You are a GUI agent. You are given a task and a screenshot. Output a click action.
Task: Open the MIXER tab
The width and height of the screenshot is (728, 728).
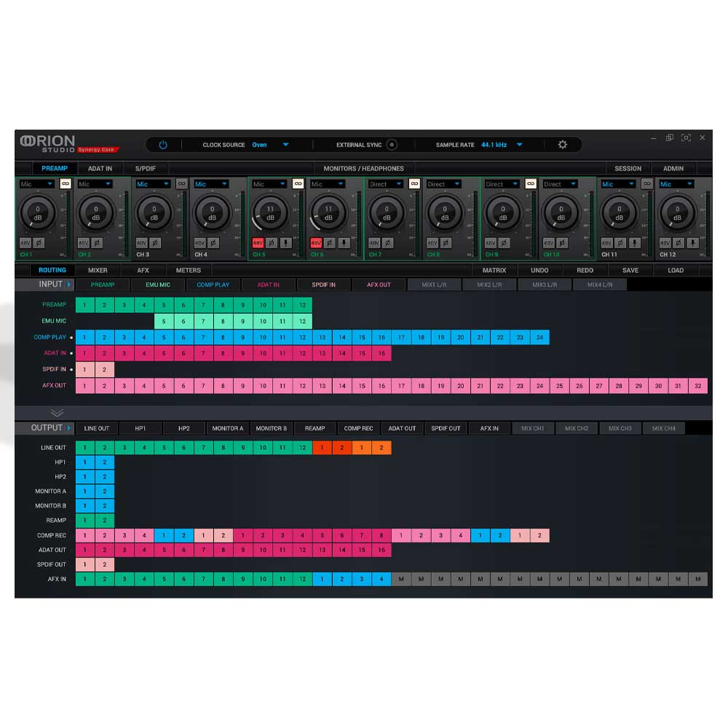(98, 270)
